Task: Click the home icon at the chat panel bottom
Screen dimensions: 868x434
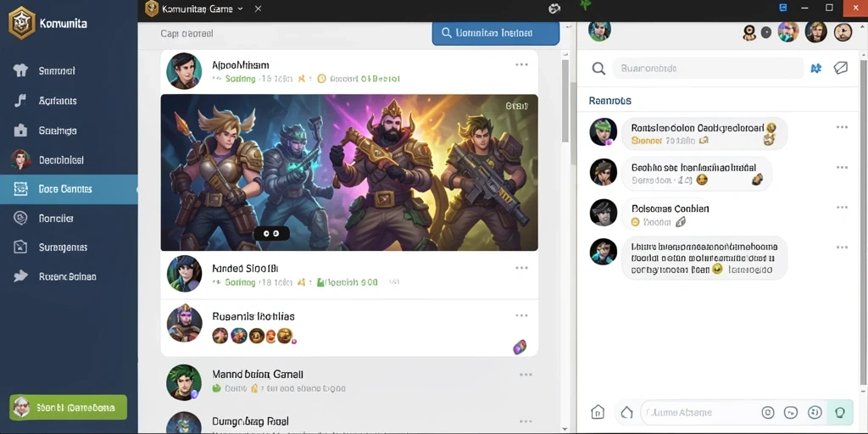Action: pos(598,412)
